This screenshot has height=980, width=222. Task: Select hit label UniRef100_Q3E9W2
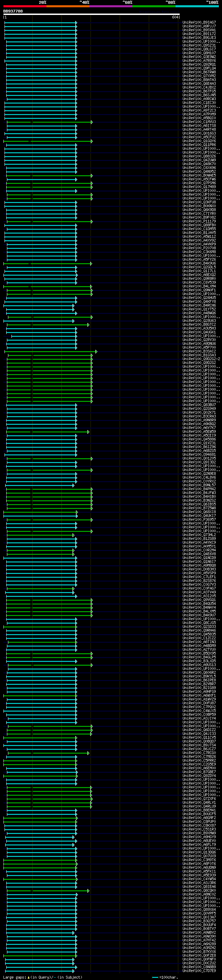tap(199, 57)
